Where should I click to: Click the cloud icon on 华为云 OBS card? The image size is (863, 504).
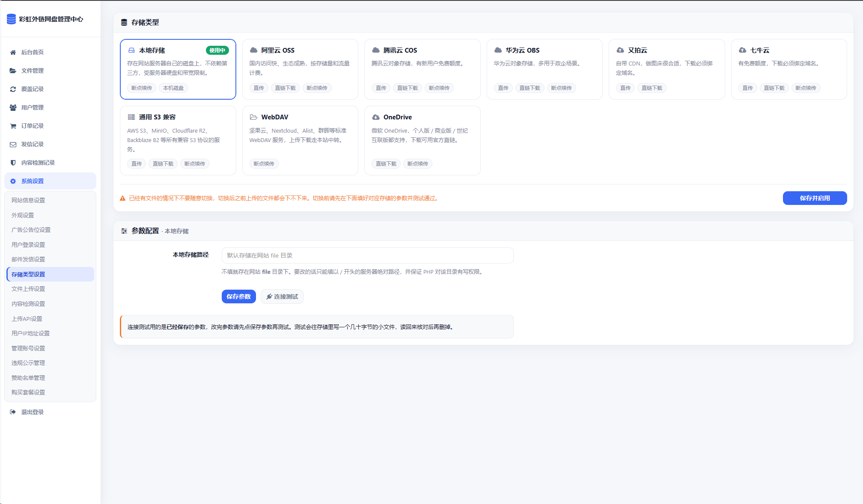pos(498,50)
